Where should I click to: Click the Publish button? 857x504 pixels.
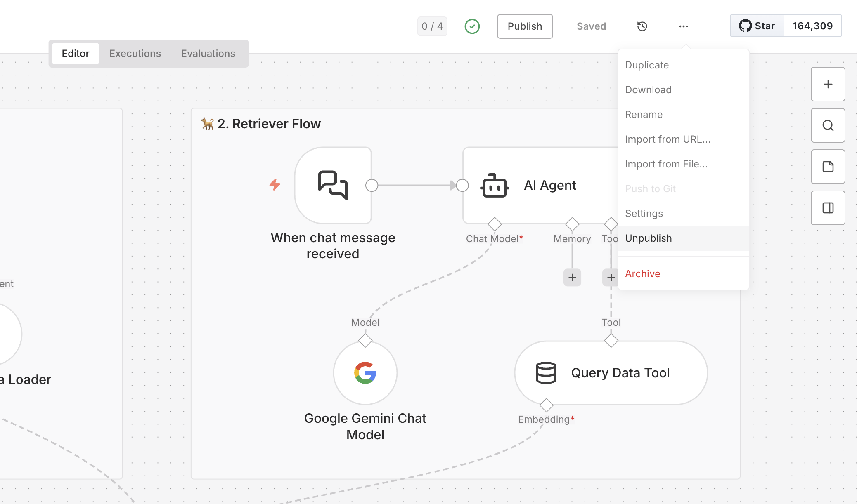(x=525, y=26)
